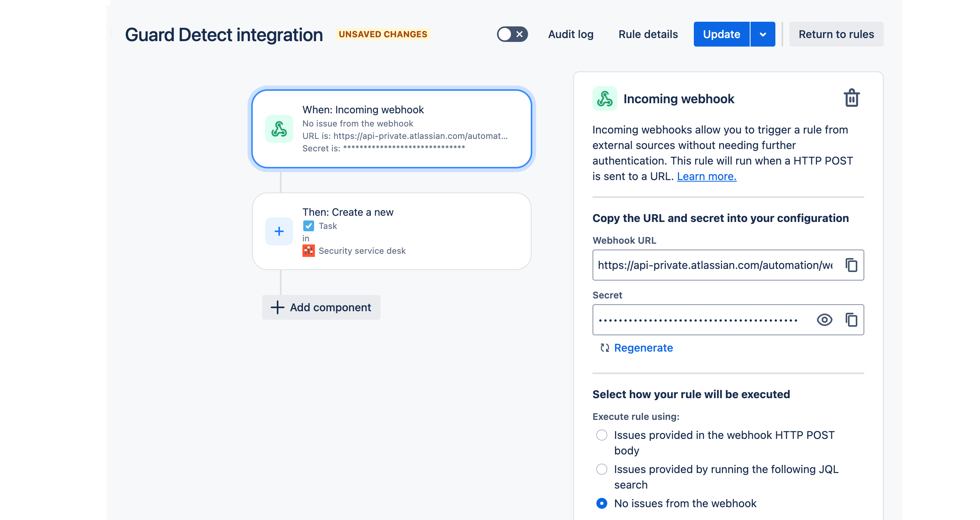The height and width of the screenshot is (520, 980).
Task: Click the 'URL is: https://api-private...' text
Action: tap(405, 136)
